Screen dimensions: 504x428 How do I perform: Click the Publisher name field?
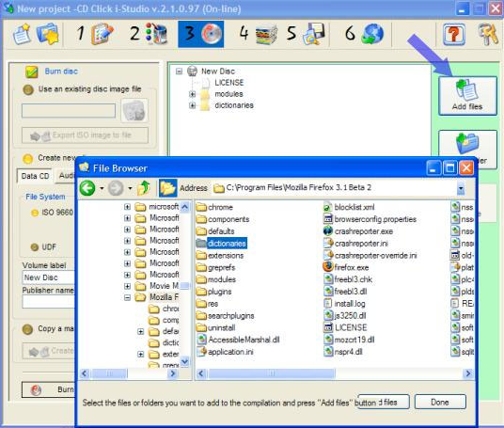49,302
